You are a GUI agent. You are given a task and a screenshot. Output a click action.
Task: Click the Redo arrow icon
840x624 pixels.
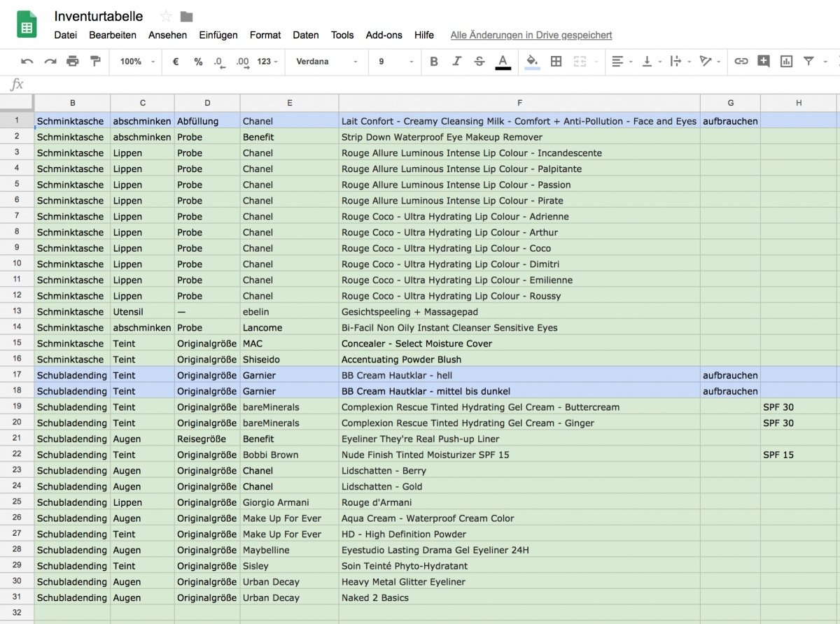tap(50, 62)
